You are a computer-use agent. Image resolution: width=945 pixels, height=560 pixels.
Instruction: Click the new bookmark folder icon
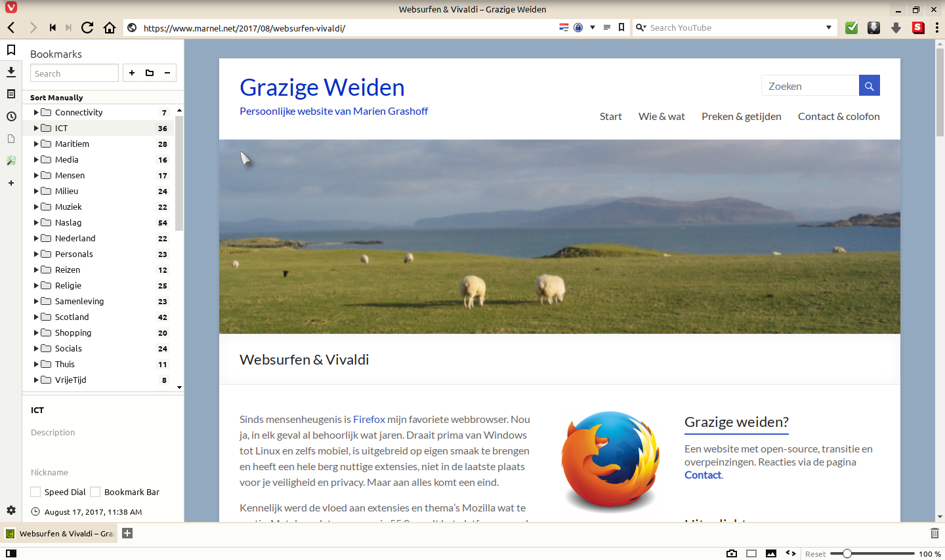click(x=150, y=73)
